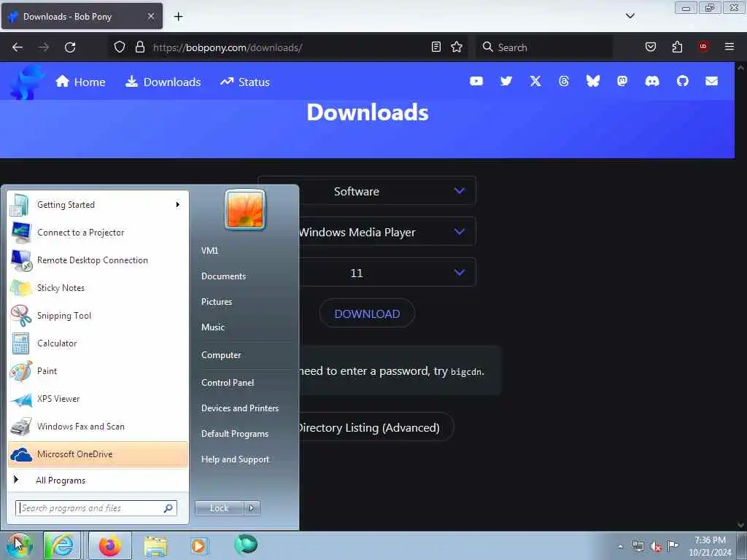Image resolution: width=747 pixels, height=560 pixels.
Task: Open Remote Desktop Connection
Action: coord(98,260)
